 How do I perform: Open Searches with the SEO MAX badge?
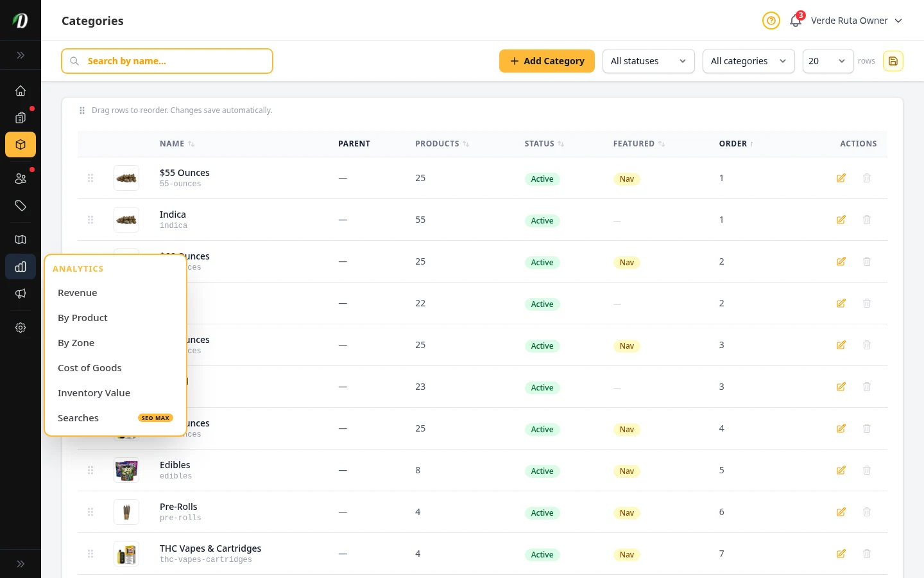pos(78,417)
